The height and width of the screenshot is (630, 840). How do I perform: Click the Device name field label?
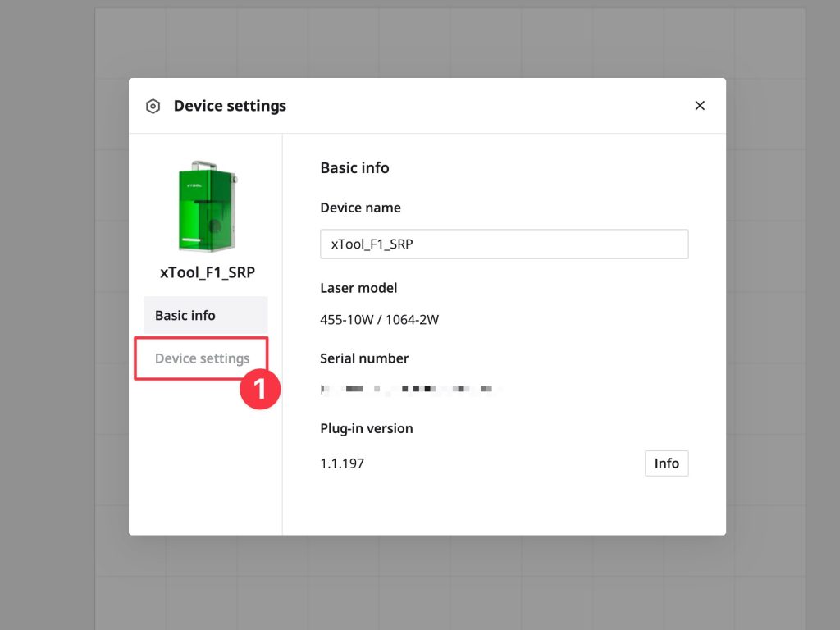tap(360, 208)
